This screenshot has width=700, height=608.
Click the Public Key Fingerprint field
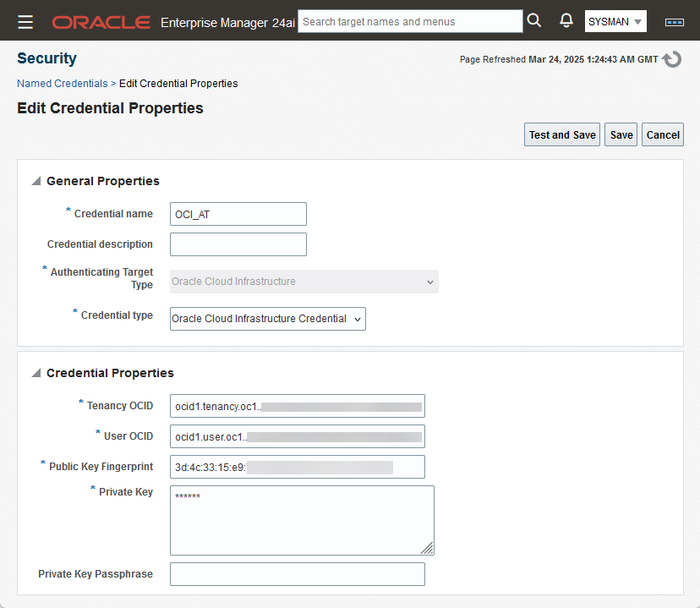pos(298,467)
